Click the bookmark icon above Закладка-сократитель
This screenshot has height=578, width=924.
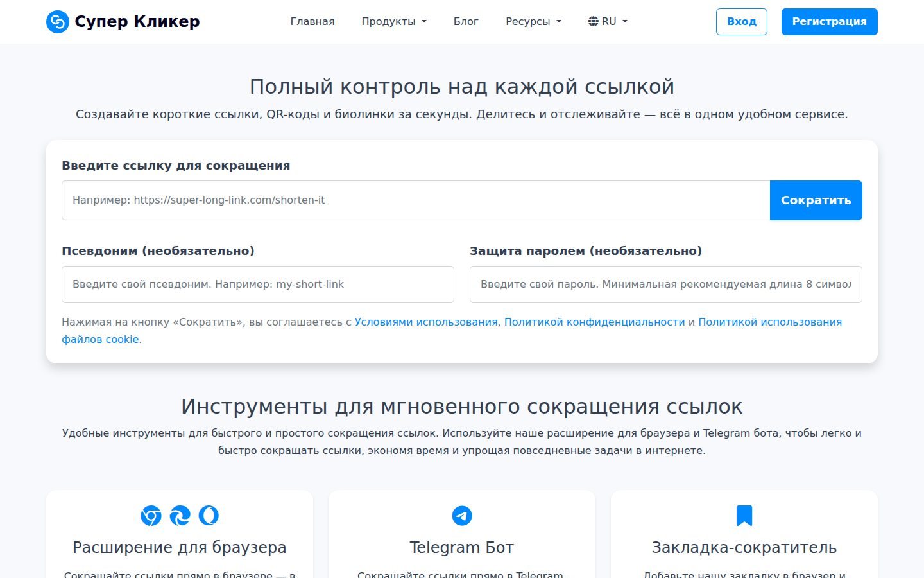click(744, 516)
